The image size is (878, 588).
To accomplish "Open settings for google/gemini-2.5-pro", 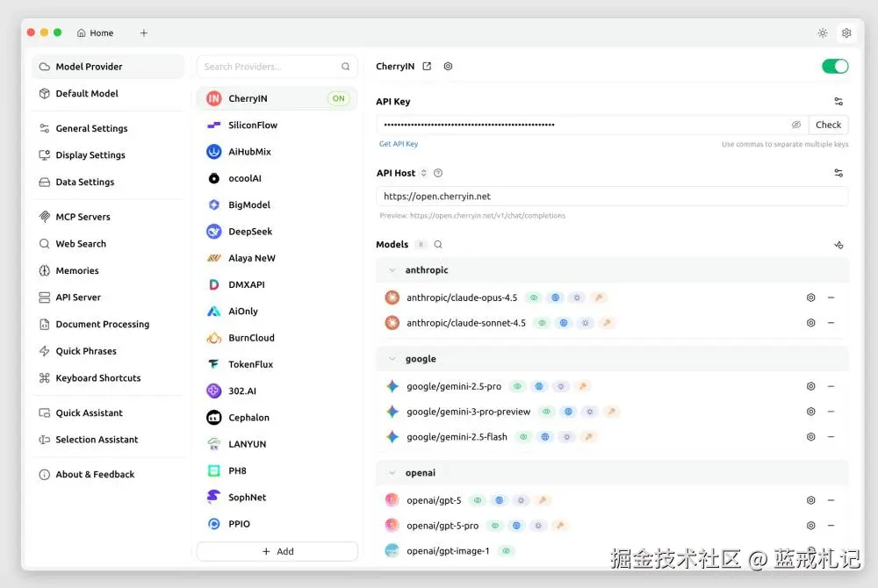I will click(810, 386).
